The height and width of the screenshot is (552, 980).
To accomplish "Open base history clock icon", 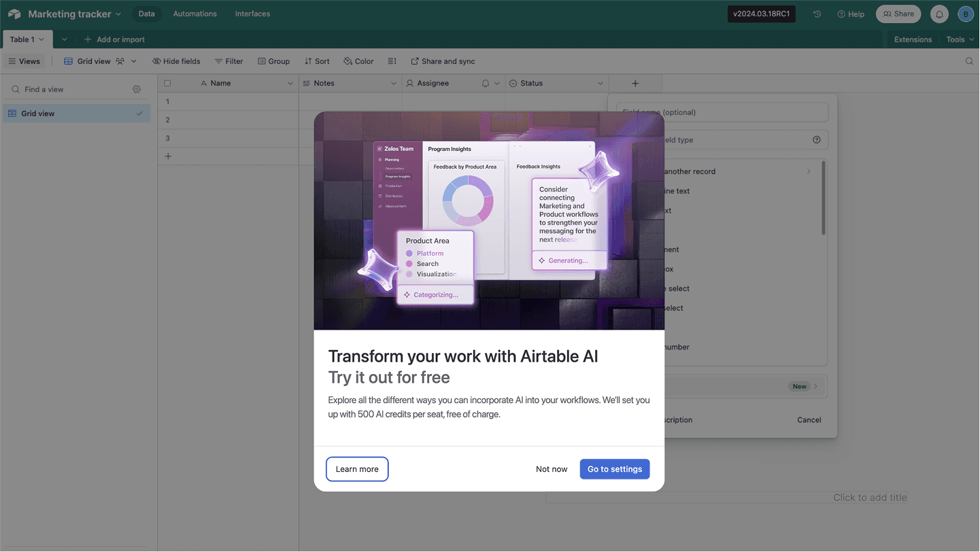I will (817, 14).
